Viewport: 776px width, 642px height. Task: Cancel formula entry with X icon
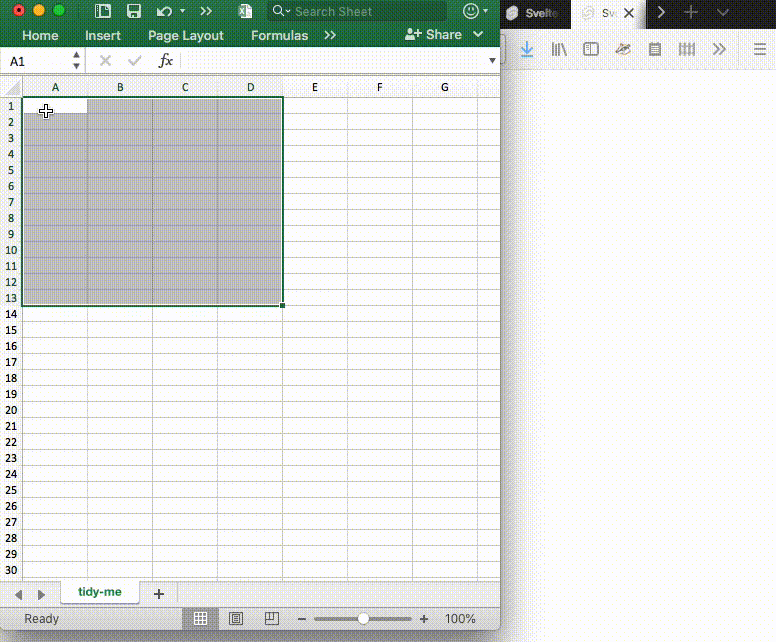pos(105,61)
